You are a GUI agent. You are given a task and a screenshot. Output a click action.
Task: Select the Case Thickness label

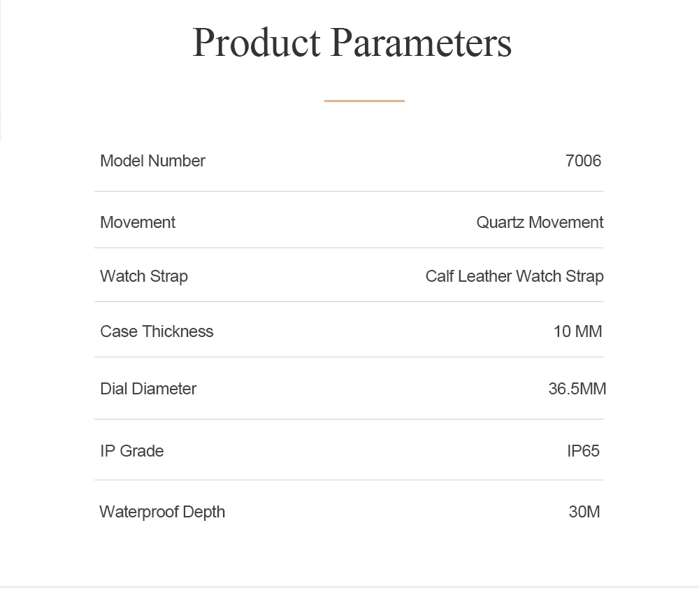click(157, 331)
